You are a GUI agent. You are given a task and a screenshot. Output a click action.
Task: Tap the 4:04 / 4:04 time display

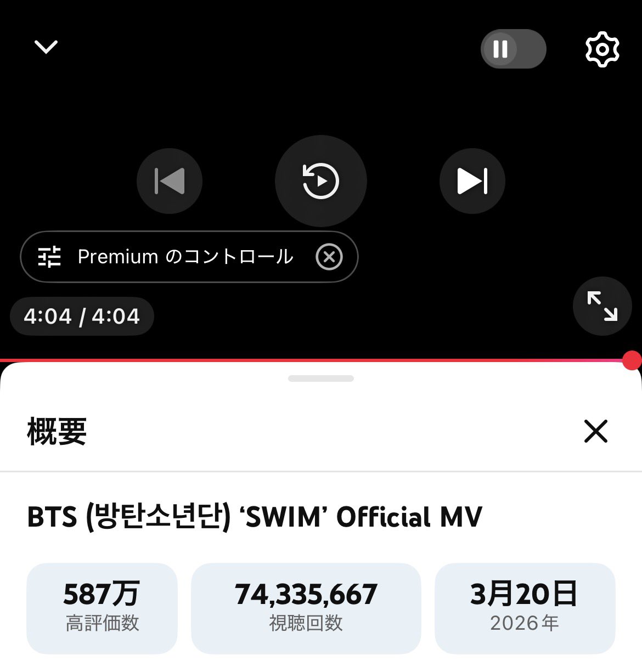[82, 317]
